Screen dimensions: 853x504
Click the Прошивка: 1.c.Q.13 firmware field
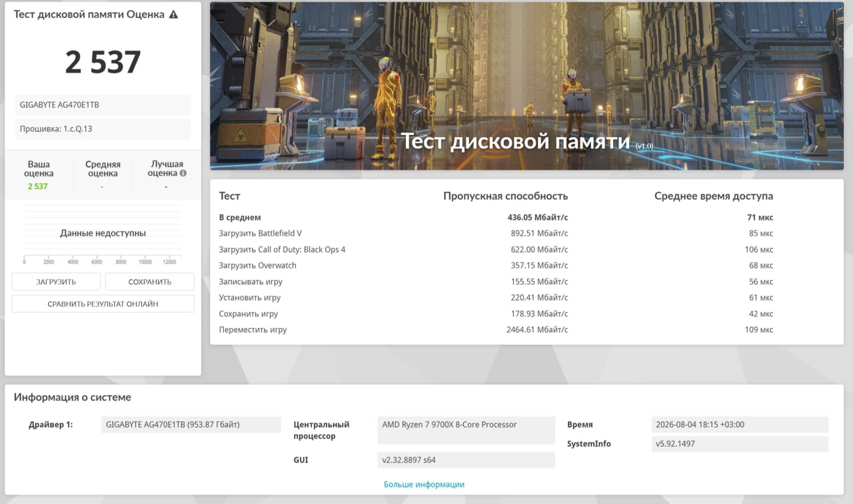pyautogui.click(x=103, y=129)
